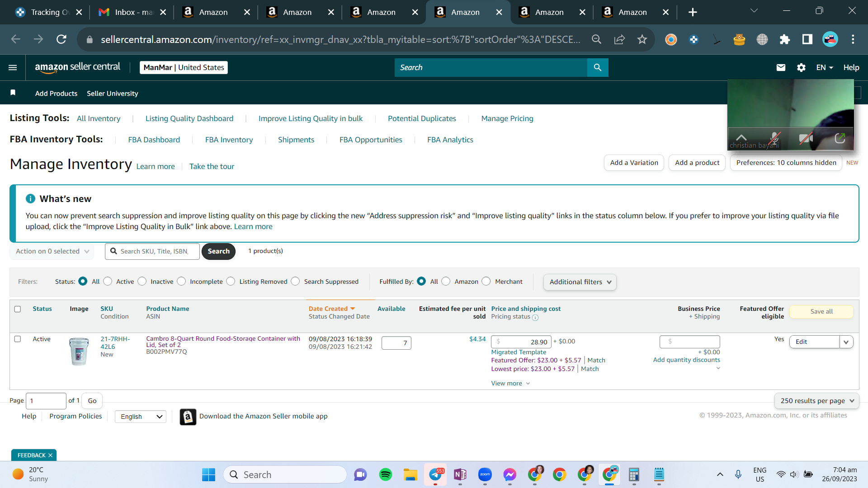Open Spotify from the taskbar

tap(386, 474)
